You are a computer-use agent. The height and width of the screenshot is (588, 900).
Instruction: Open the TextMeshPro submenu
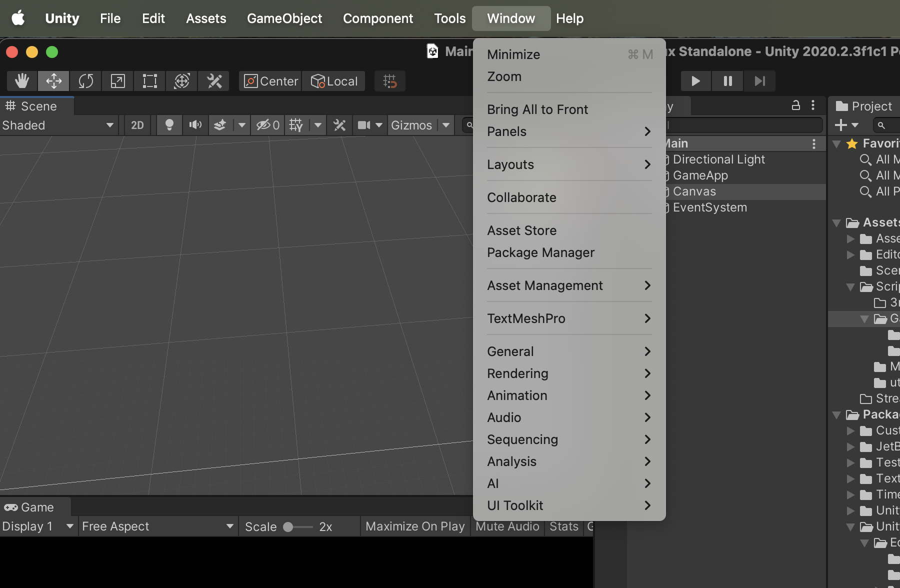point(569,318)
